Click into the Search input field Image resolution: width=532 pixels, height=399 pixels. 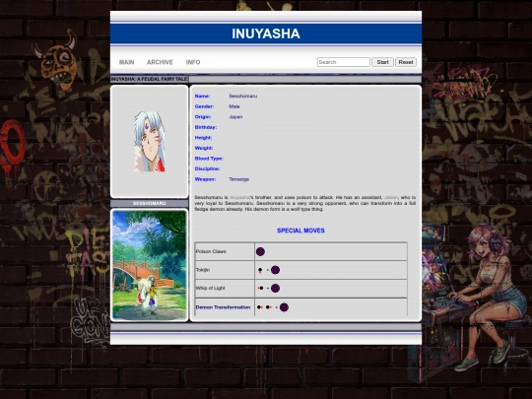344,62
